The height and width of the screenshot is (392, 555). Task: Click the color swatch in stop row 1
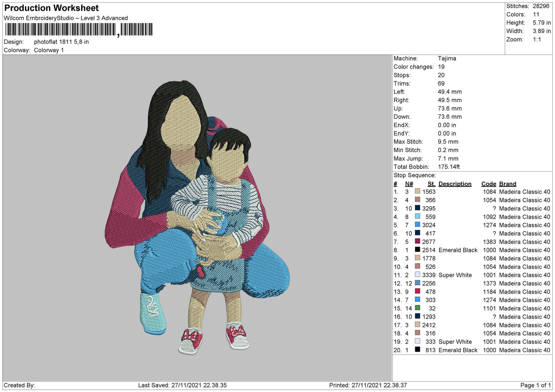(x=417, y=191)
